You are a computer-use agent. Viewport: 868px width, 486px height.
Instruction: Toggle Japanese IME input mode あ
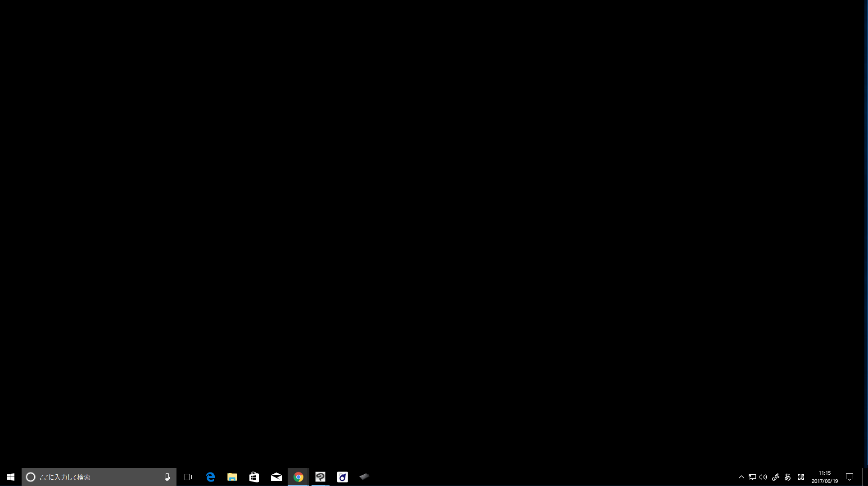coord(787,477)
